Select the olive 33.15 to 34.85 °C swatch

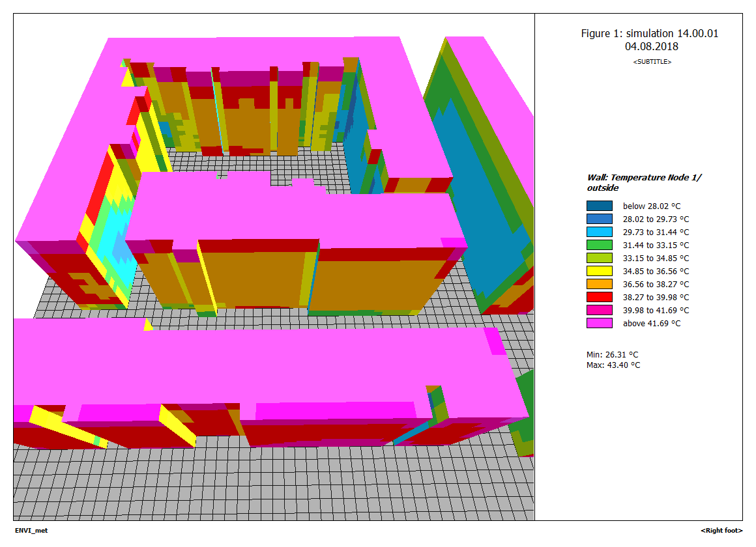600,258
